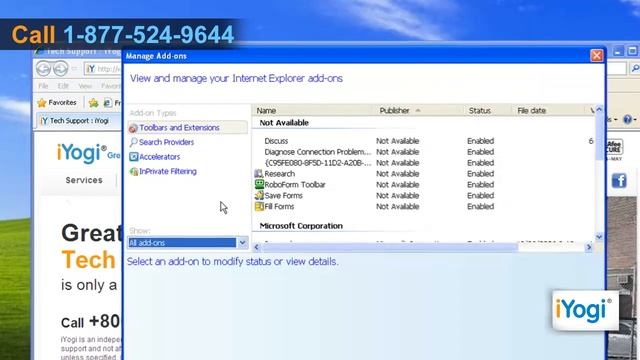This screenshot has width=640, height=360.
Task: Select Search Providers add-on type
Action: pyautogui.click(x=166, y=142)
